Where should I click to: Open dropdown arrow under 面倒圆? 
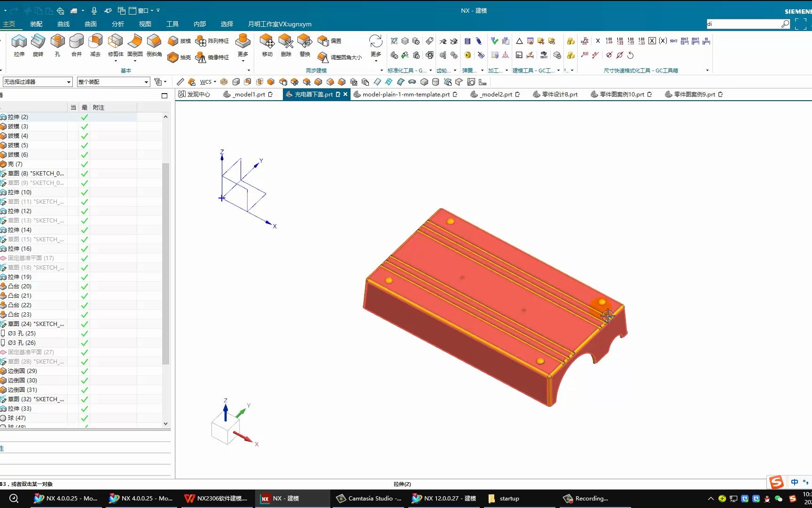pos(135,61)
